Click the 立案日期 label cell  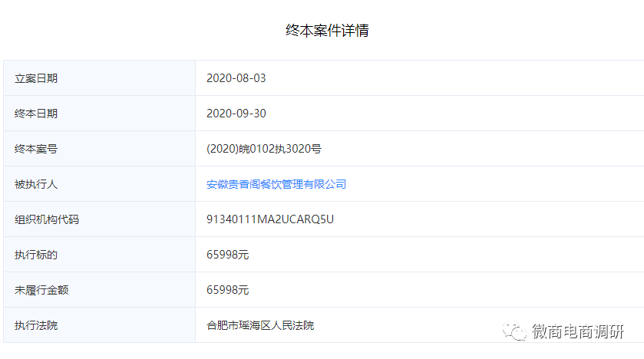tap(99, 78)
